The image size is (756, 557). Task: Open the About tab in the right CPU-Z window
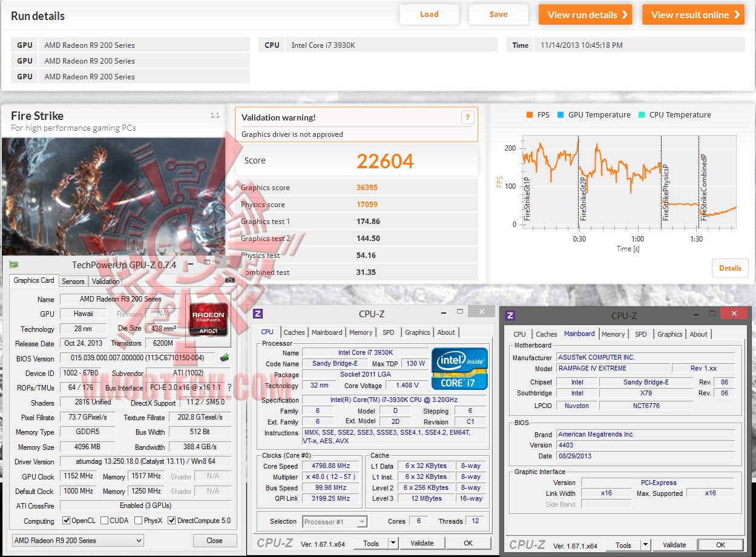tap(698, 334)
